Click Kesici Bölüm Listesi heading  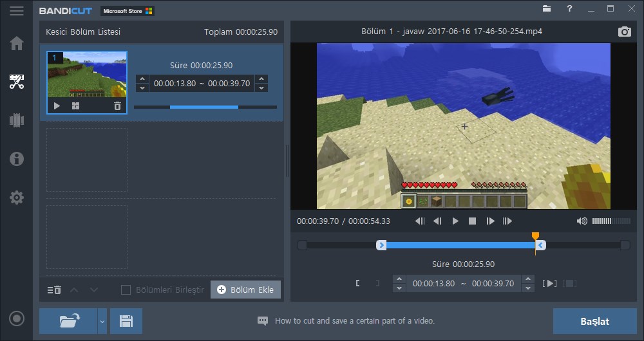pyautogui.click(x=83, y=32)
